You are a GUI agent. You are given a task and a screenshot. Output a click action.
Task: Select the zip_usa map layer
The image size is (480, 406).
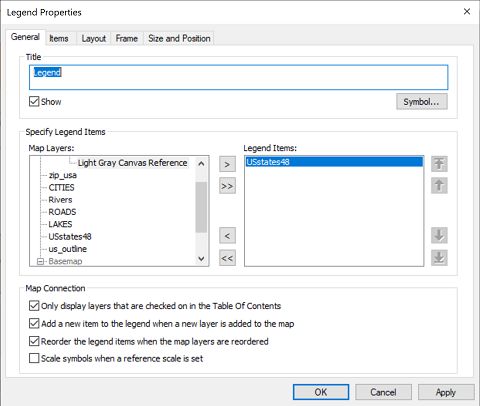coord(63,175)
